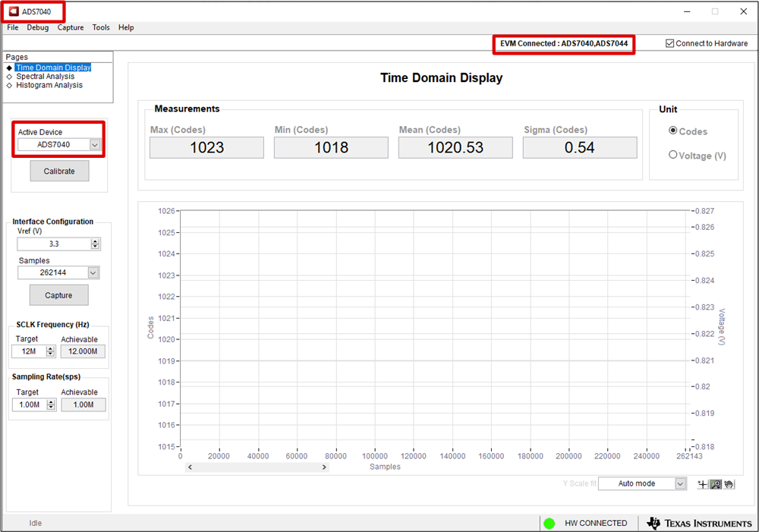Click the SCLK Frequency target stepper arrows
This screenshot has height=532, width=759.
click(51, 351)
